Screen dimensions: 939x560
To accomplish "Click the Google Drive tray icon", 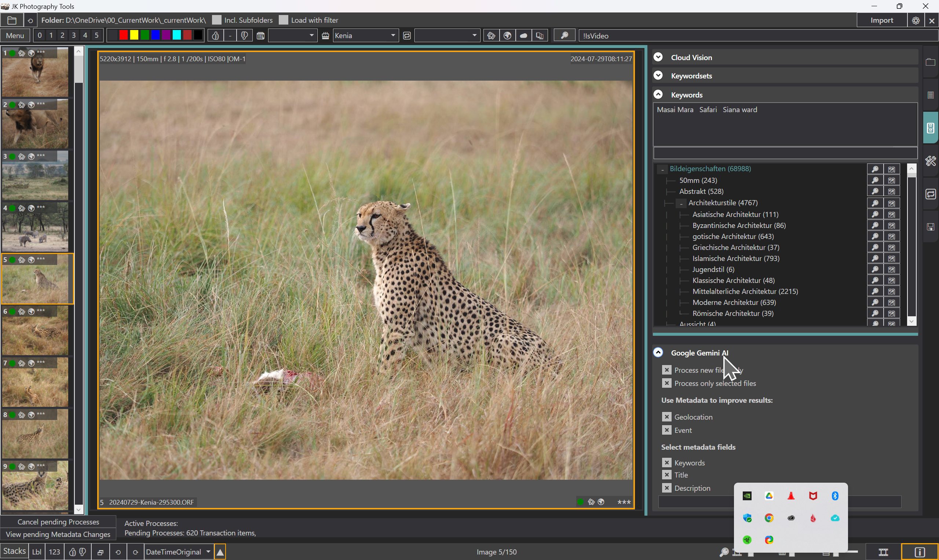I will 769,496.
